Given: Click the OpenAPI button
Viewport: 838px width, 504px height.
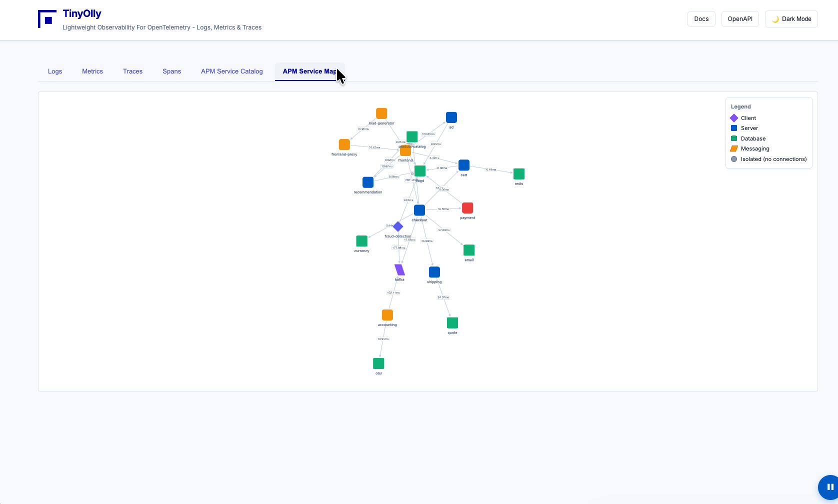Looking at the screenshot, I should [x=739, y=19].
